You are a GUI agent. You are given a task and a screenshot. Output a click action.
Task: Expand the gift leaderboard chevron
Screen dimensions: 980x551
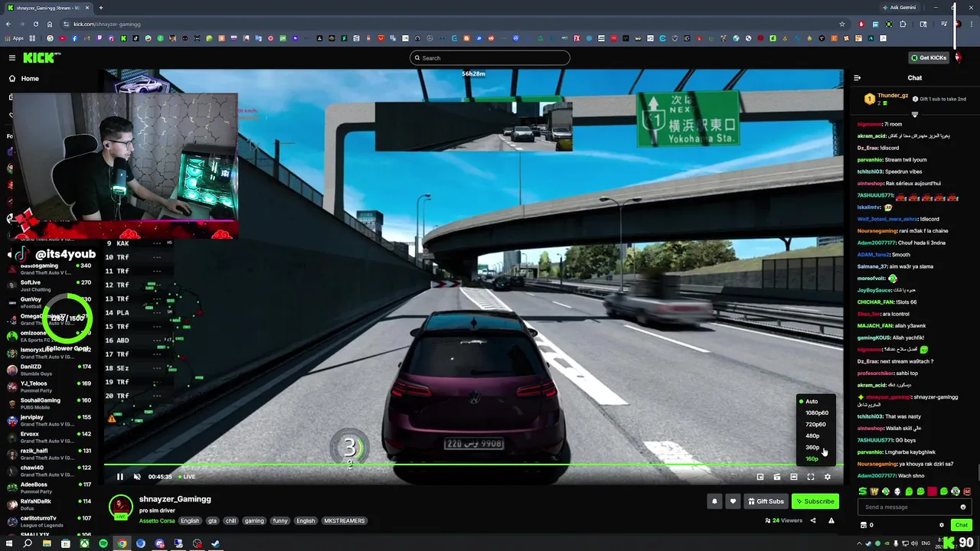tap(914, 114)
